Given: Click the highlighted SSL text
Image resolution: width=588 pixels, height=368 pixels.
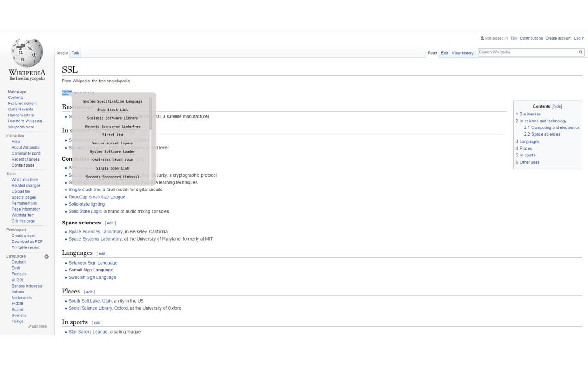Looking at the screenshot, I should 67,93.
